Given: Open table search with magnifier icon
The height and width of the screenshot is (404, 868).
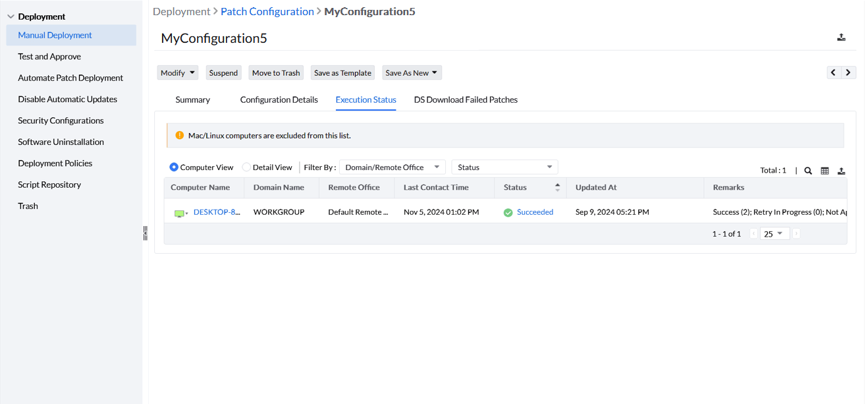Looking at the screenshot, I should (x=808, y=171).
